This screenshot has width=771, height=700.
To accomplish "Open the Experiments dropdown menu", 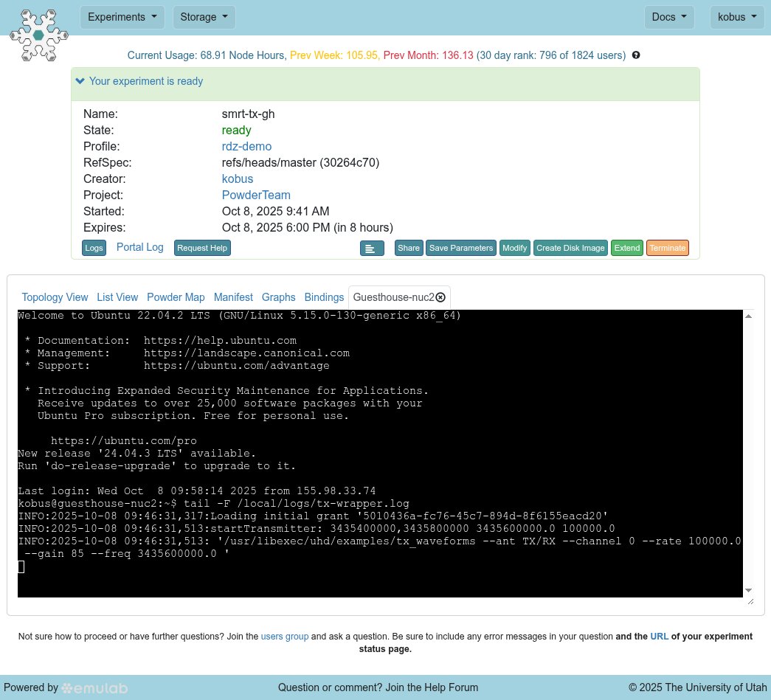I will pyautogui.click(x=122, y=16).
